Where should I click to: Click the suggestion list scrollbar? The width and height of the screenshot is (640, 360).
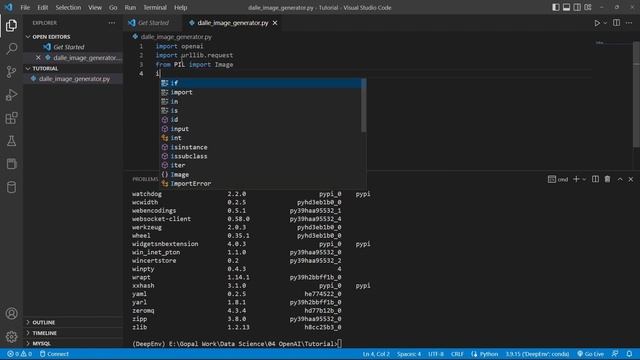[363, 106]
